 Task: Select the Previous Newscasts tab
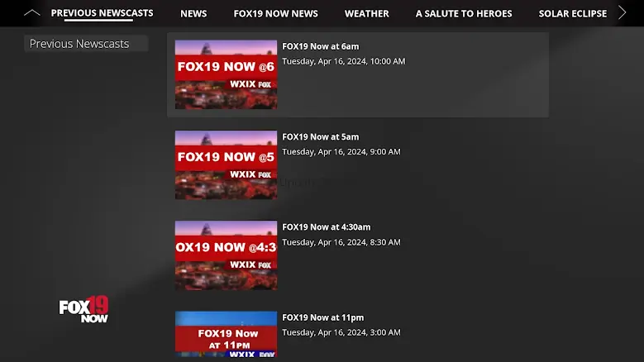pos(102,13)
